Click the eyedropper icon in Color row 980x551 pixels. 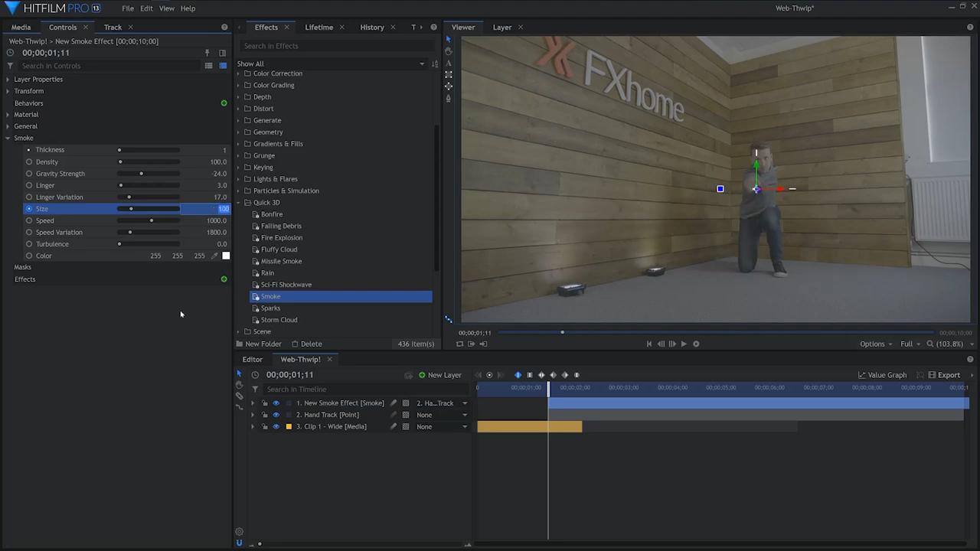(214, 256)
